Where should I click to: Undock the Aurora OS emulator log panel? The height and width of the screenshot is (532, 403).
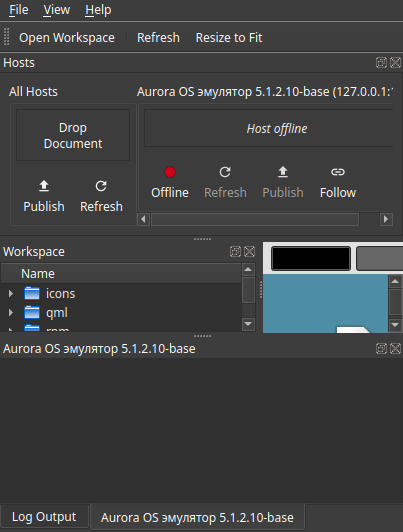tap(381, 348)
